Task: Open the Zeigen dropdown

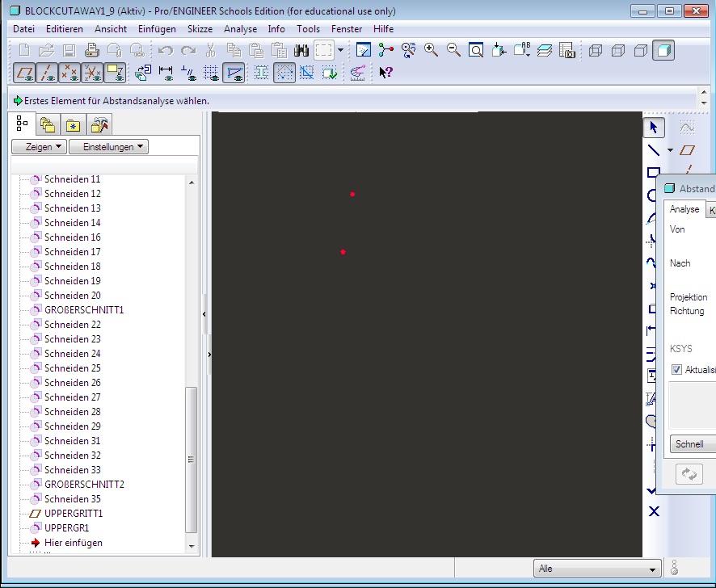Action: (40, 146)
